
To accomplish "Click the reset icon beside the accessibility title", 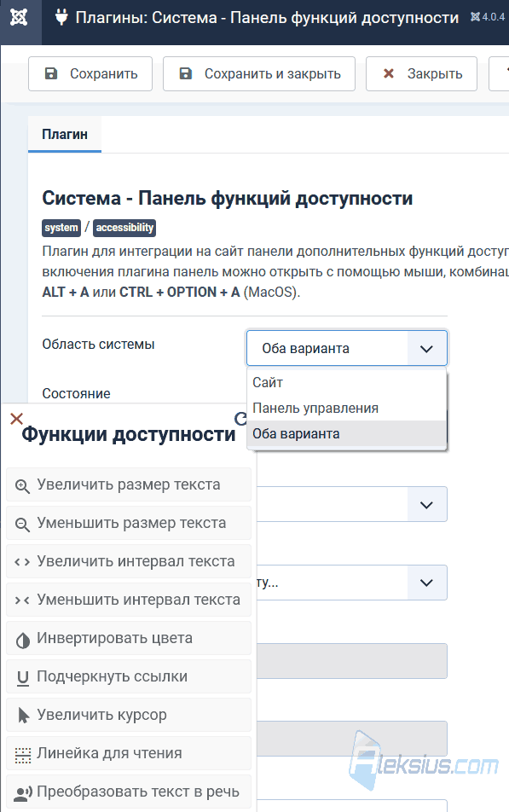I will coord(240,419).
